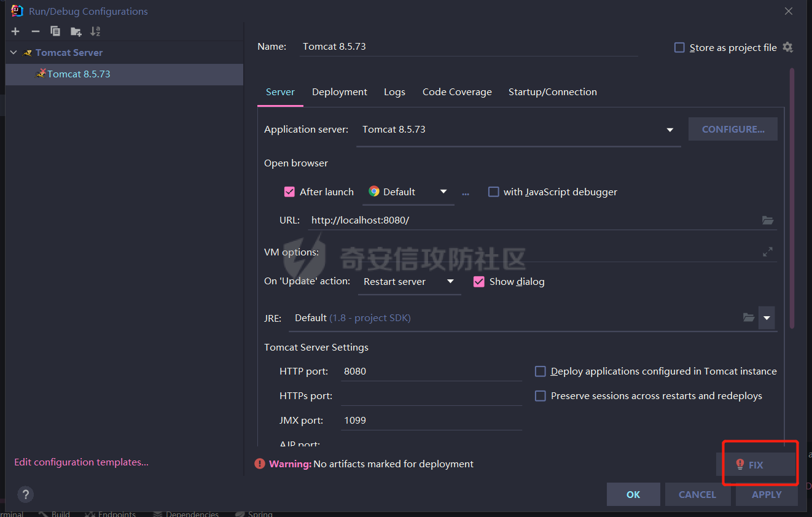This screenshot has height=517, width=812.
Task: Browse for URL with folder icon
Action: (x=768, y=220)
